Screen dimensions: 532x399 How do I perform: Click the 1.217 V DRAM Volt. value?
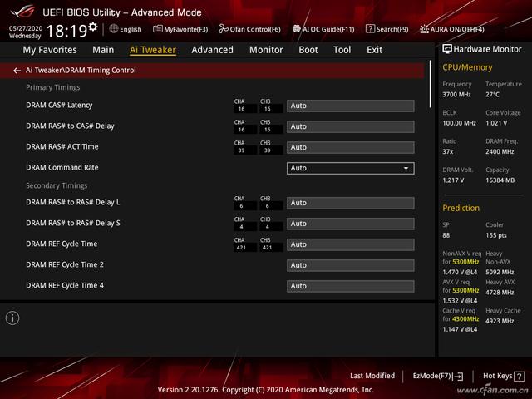coord(453,180)
